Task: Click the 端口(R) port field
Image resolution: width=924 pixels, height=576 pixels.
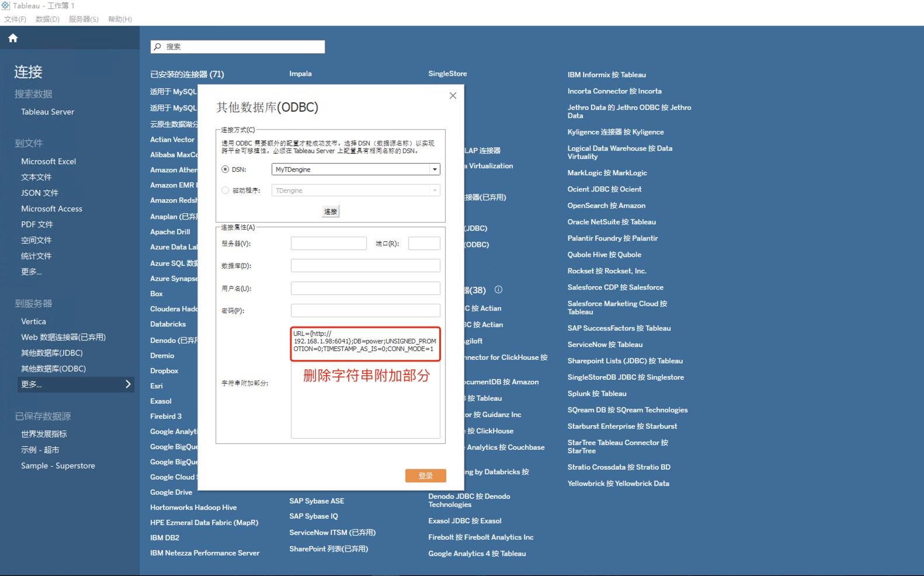Action: tap(423, 244)
